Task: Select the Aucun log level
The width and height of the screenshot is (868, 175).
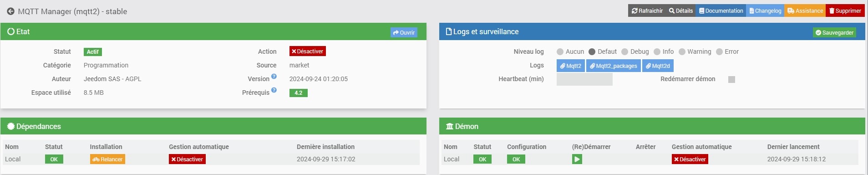Action: pyautogui.click(x=560, y=51)
